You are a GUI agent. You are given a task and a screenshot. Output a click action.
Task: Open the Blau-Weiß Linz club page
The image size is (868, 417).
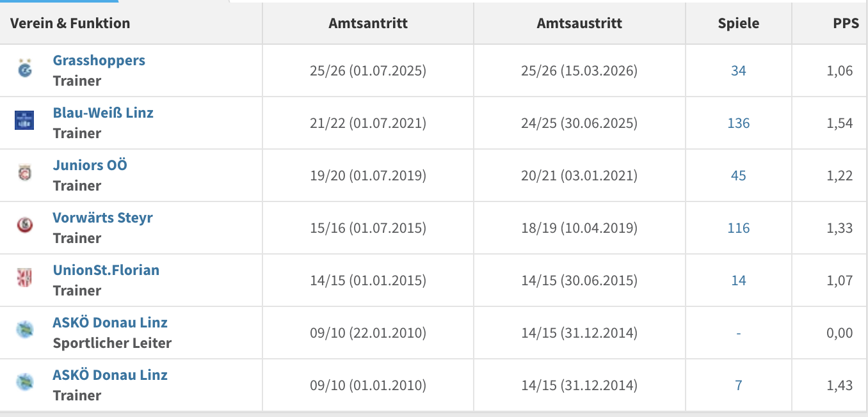tap(103, 113)
